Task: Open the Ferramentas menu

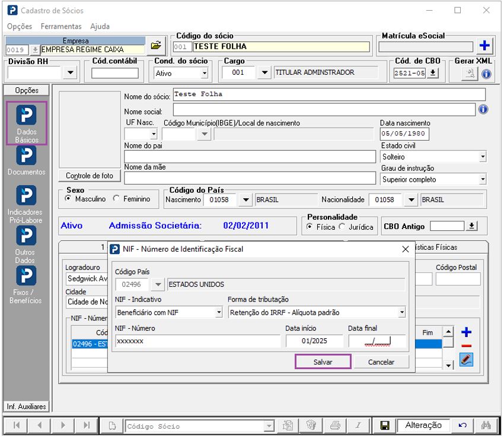Action: point(61,26)
